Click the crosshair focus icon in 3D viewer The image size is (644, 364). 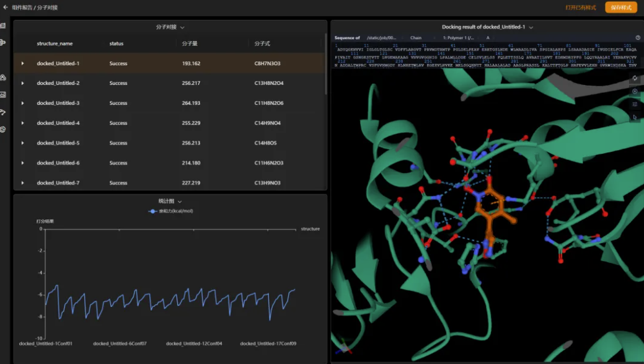click(x=635, y=91)
